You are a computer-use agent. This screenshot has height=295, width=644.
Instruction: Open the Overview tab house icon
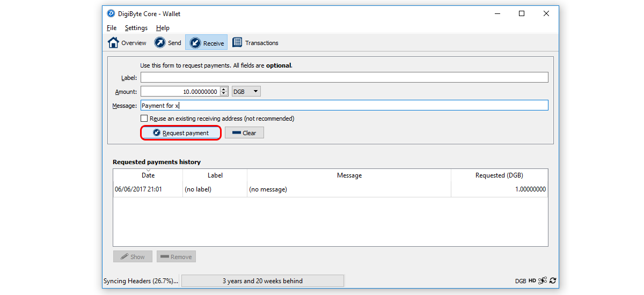pos(113,43)
